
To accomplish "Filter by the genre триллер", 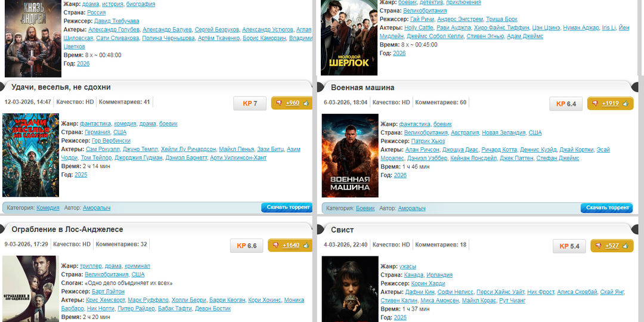I will (x=91, y=266).
